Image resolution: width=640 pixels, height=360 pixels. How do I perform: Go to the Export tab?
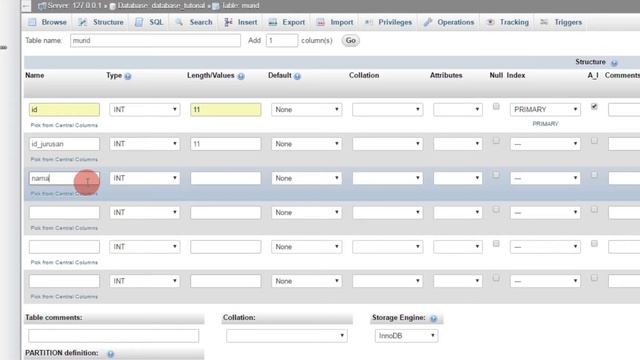(x=287, y=22)
